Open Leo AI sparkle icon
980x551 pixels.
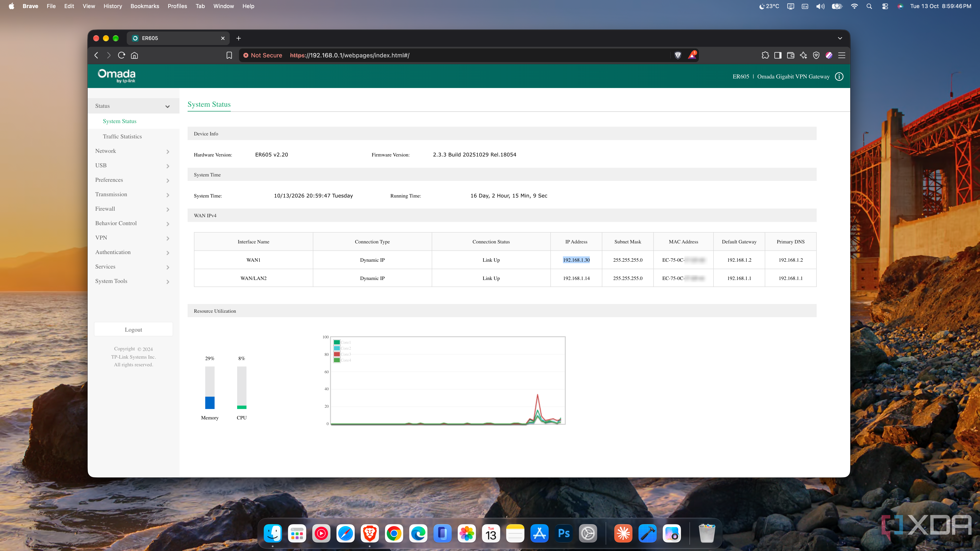pos(803,55)
